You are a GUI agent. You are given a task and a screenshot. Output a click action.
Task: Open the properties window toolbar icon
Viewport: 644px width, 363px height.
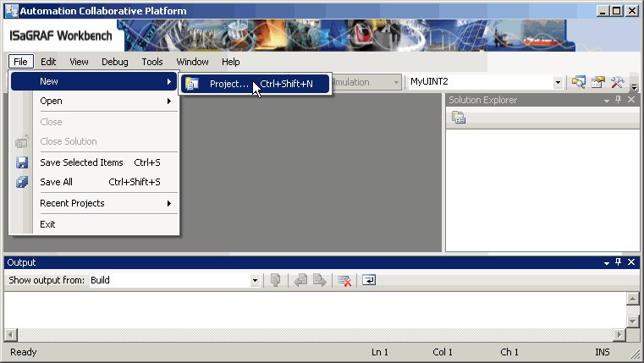598,82
